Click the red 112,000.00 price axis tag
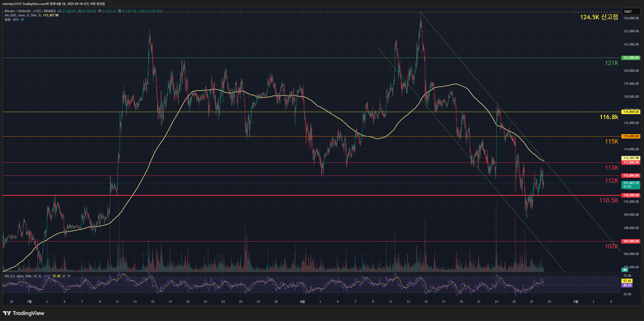Image resolution: width=644 pixels, height=321 pixels. [x=631, y=175]
